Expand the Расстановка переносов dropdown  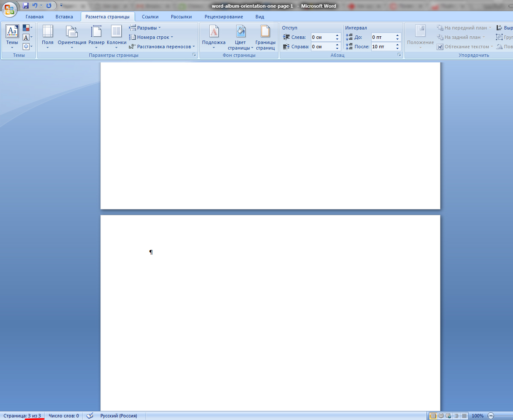[162, 47]
